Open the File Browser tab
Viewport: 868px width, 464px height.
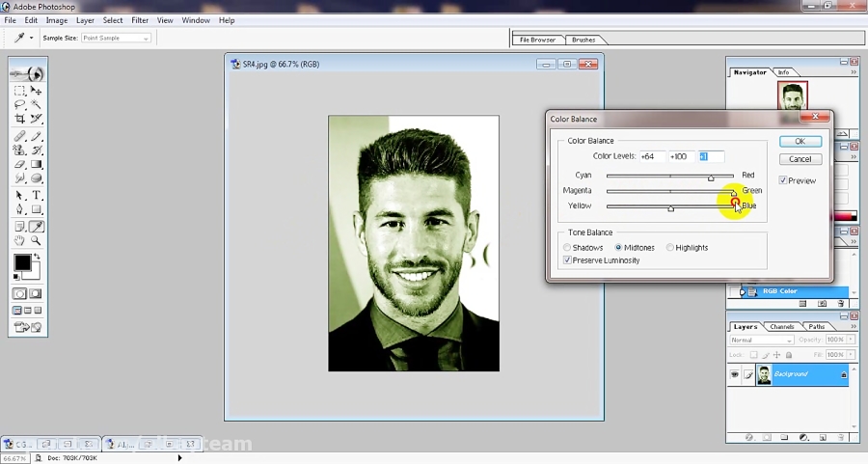tap(537, 40)
